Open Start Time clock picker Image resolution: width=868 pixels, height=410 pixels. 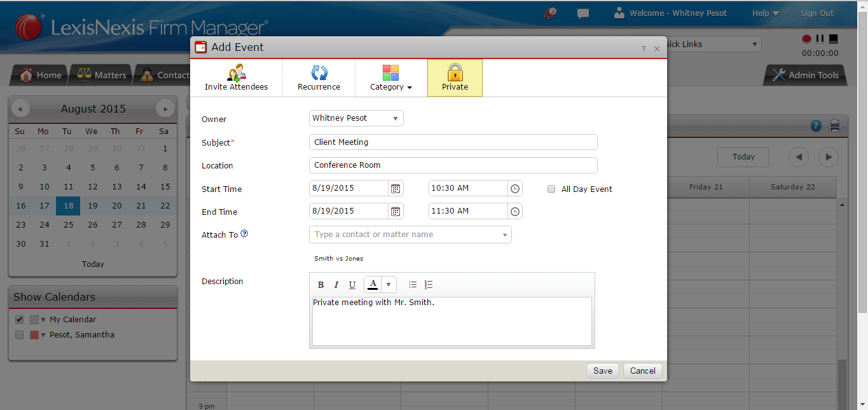(x=515, y=188)
